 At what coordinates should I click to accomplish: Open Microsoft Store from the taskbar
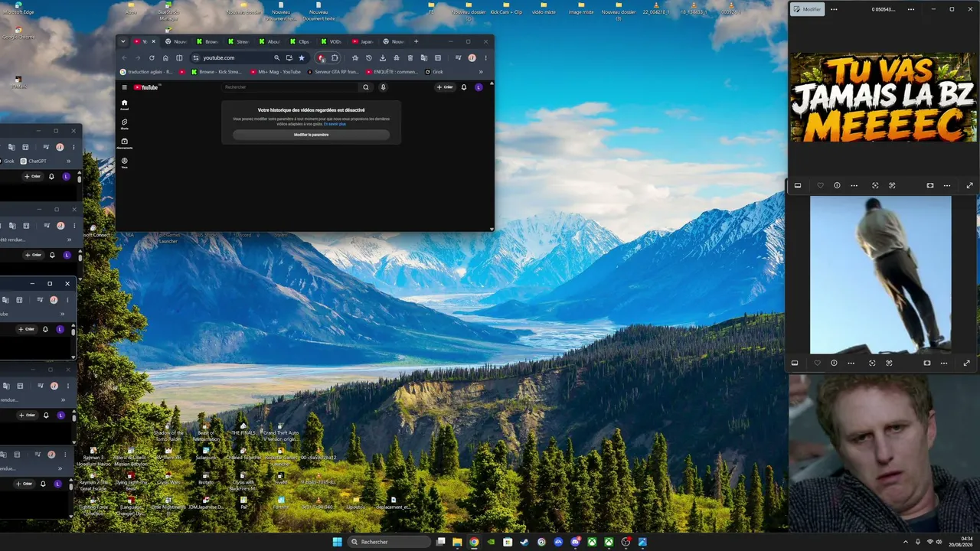508,542
